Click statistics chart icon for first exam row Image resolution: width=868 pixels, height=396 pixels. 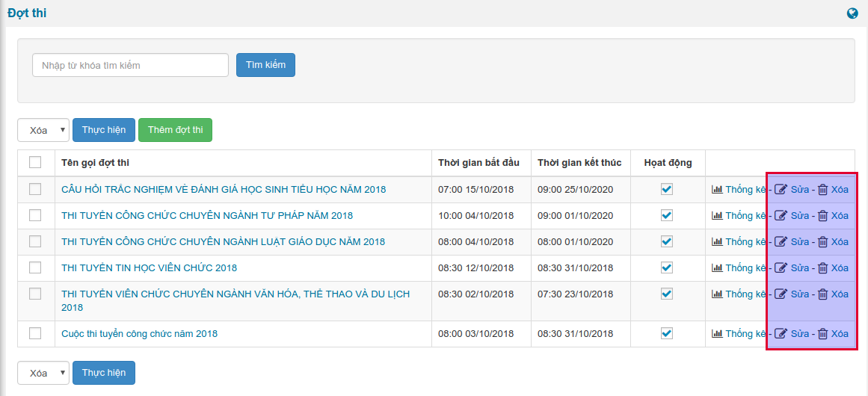[x=716, y=190]
